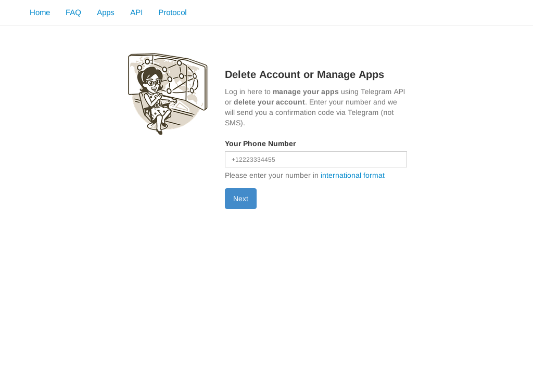This screenshot has width=533, height=392.
Task: Navigate to the API page
Action: click(136, 12)
